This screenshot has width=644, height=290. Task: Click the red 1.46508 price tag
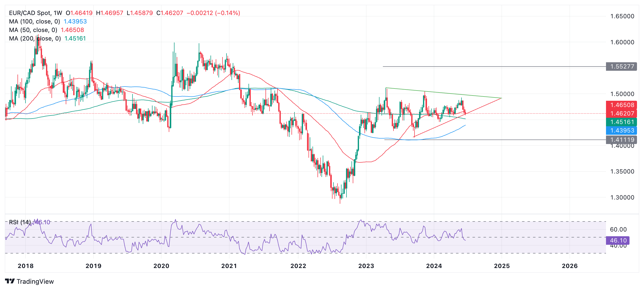(621, 105)
